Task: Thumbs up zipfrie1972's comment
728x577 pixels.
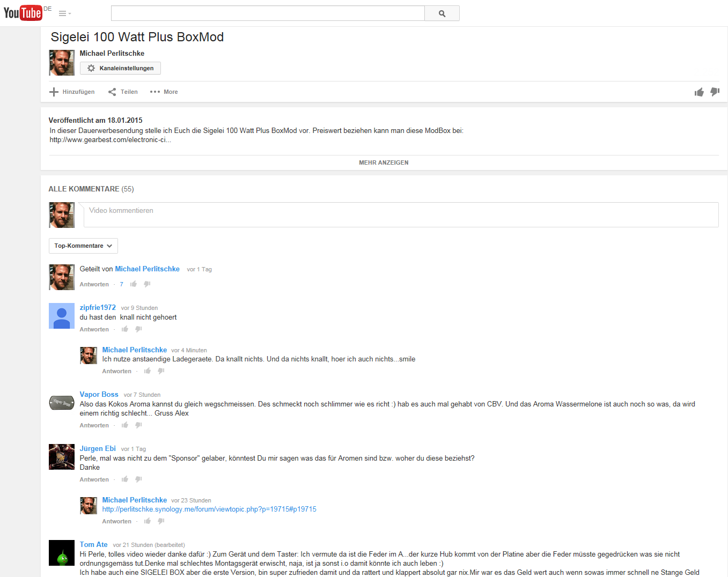Action: [x=125, y=329]
